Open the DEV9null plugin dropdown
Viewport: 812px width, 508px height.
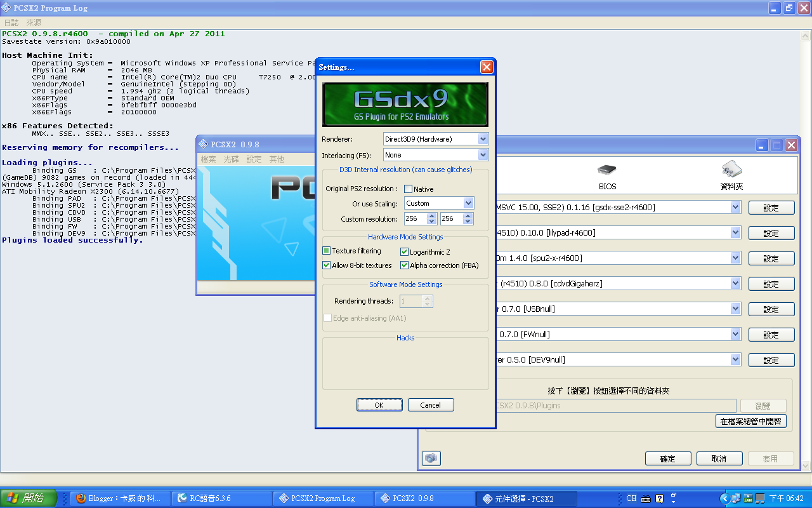735,359
